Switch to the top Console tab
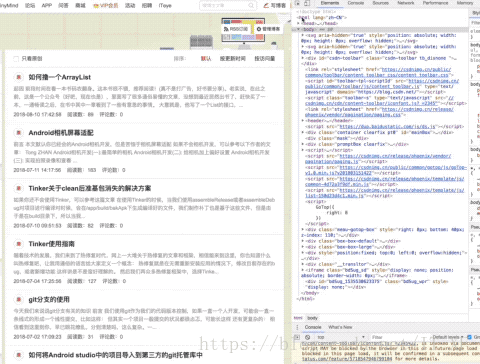Screen dimensions: 480x364 (x=356, y=3)
